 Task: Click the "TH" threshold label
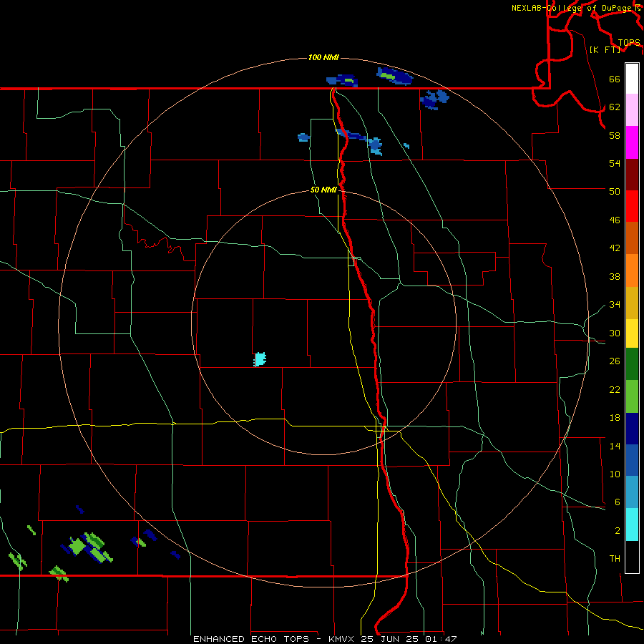[615, 559]
